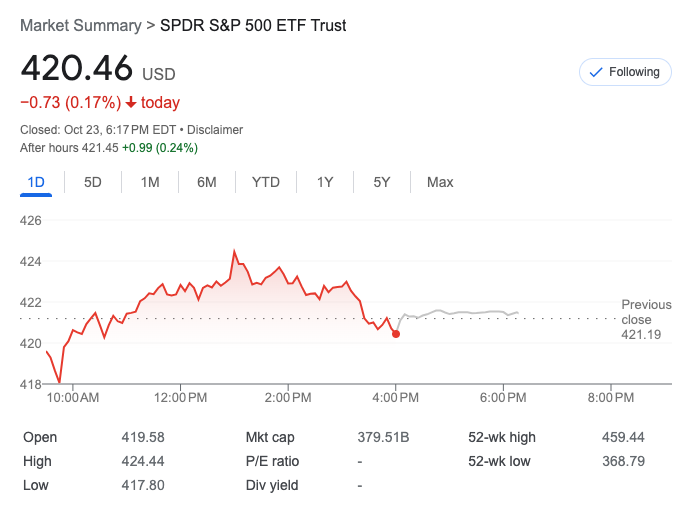Click the checkmark icon in Following
The width and height of the screenshot is (688, 507).
click(596, 72)
